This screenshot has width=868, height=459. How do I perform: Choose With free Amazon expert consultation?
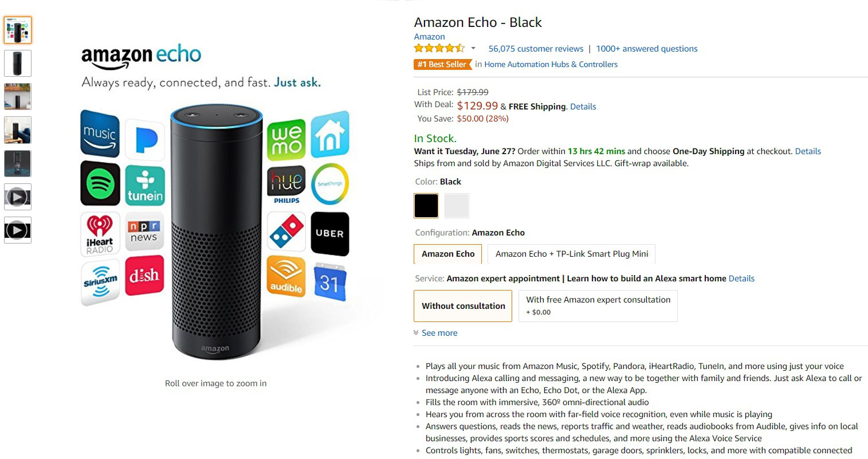tap(598, 306)
